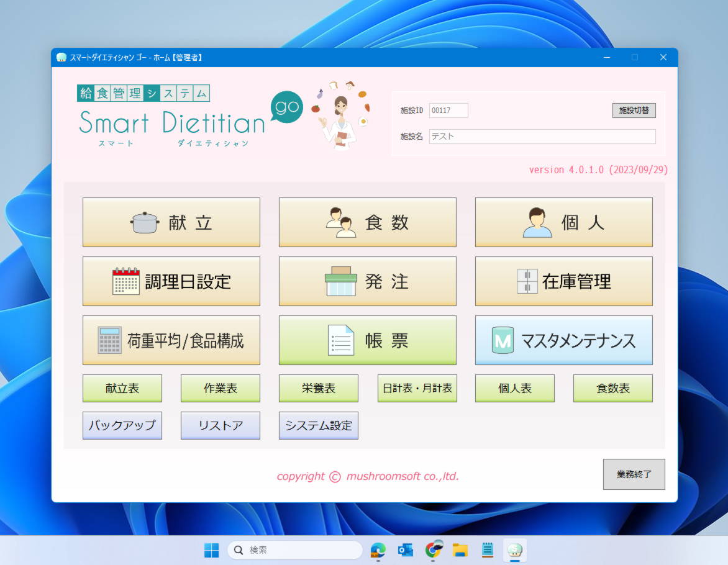
Task: Open Outlook from the taskbar
Action: click(x=406, y=550)
